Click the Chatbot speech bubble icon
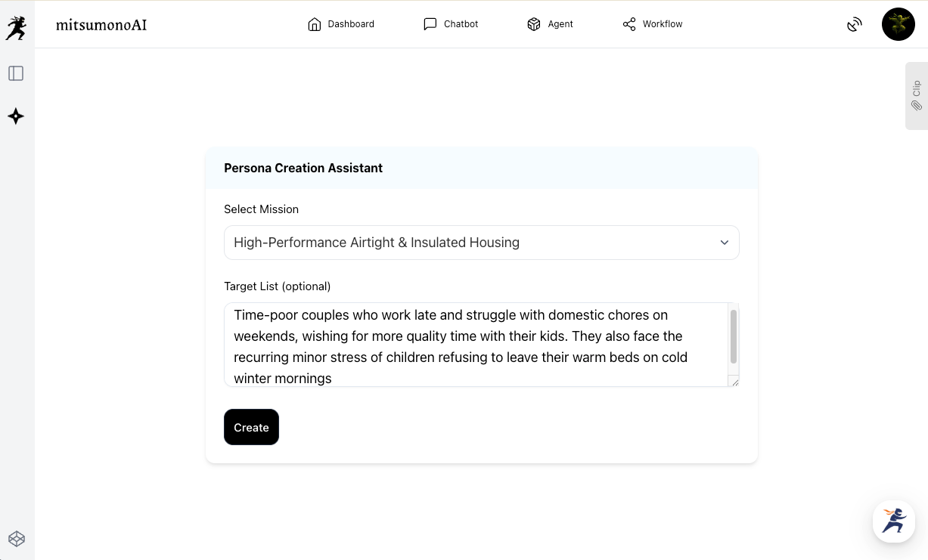Viewport: 928px width, 560px height. point(430,24)
